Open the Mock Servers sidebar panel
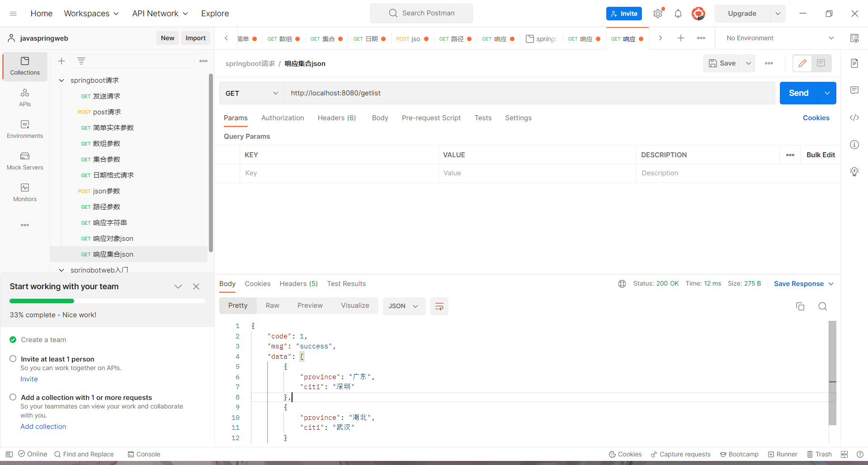Screen dimensions: 868x465 coord(25,161)
